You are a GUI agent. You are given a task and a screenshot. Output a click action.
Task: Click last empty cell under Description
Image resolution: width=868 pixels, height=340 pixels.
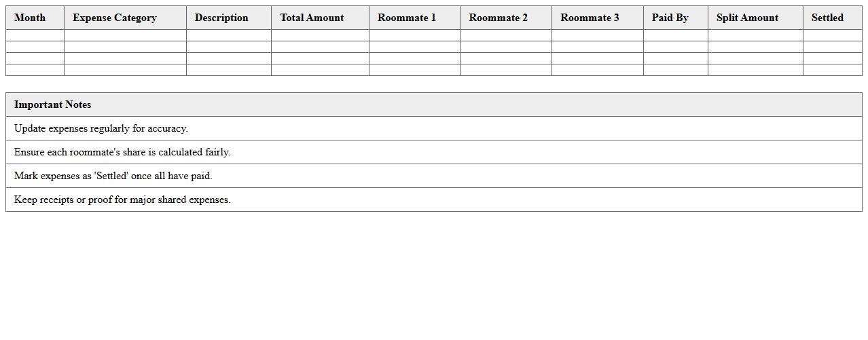[228, 70]
